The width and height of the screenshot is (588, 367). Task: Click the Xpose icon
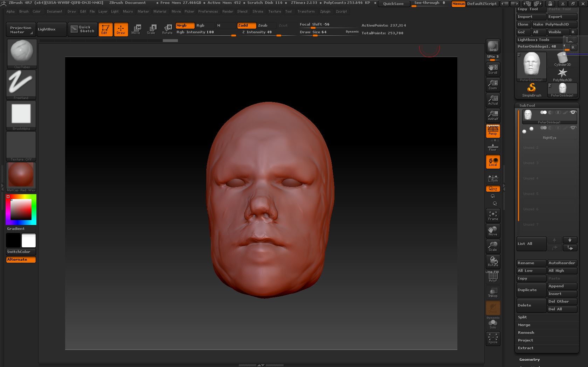click(x=493, y=339)
